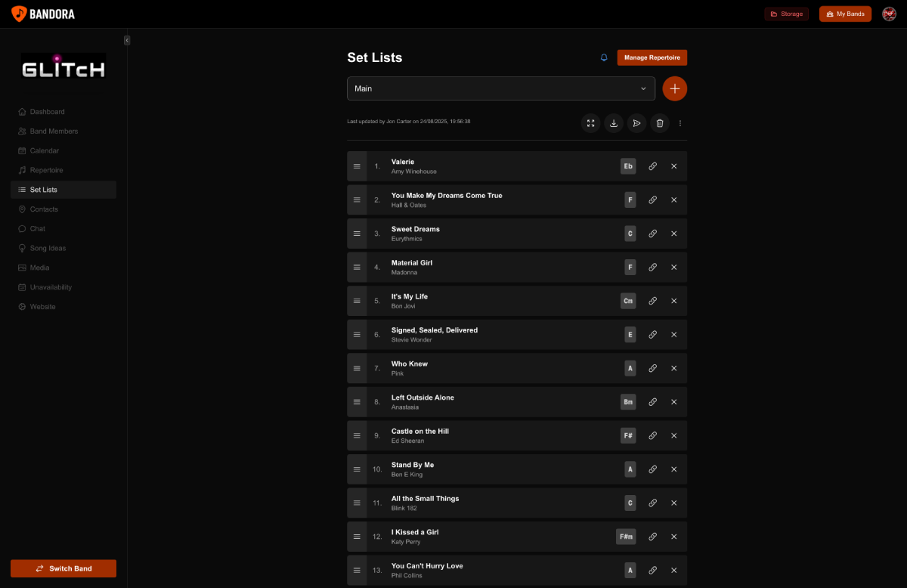Open Storage from the top bar

[786, 14]
